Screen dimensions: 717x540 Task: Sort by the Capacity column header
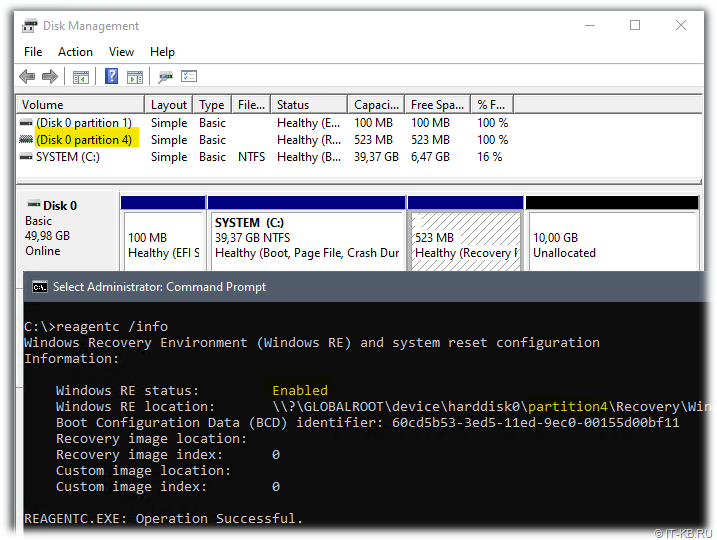coord(376,105)
